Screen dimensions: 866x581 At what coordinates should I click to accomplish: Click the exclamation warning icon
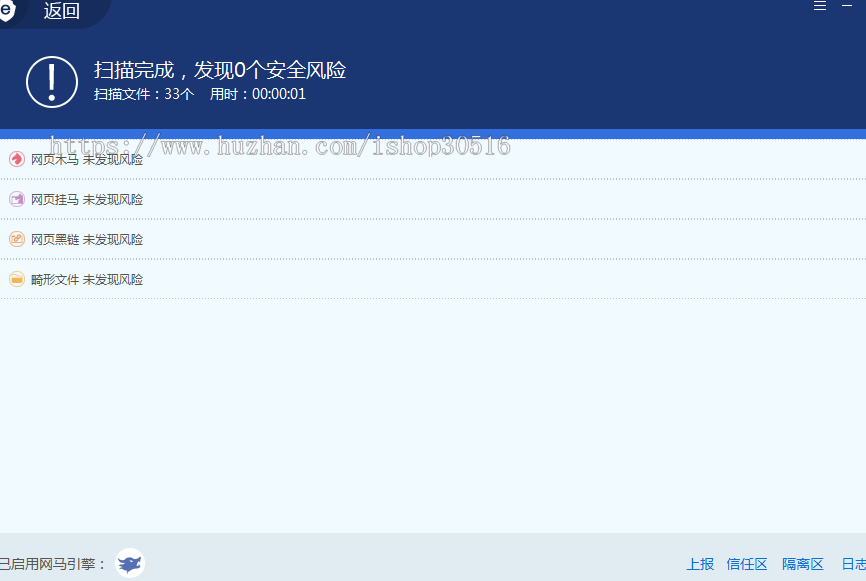(x=52, y=82)
